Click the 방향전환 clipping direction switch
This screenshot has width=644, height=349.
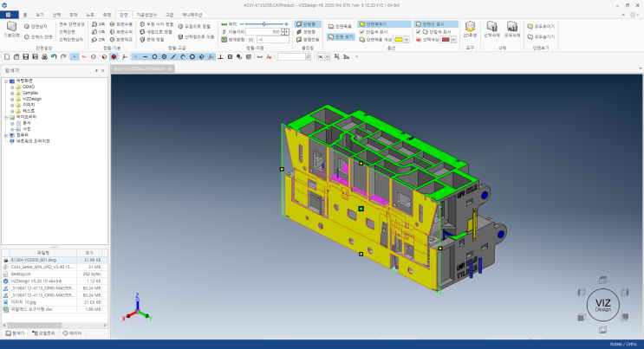[308, 40]
